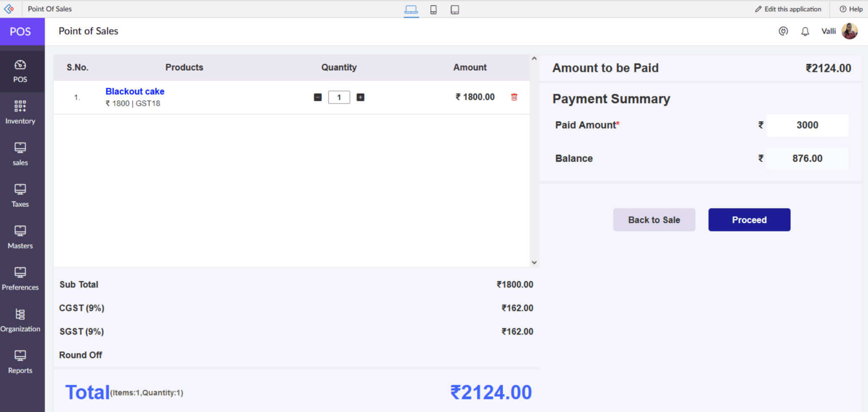Image resolution: width=868 pixels, height=412 pixels.
Task: Select the desktop preview view
Action: (411, 9)
